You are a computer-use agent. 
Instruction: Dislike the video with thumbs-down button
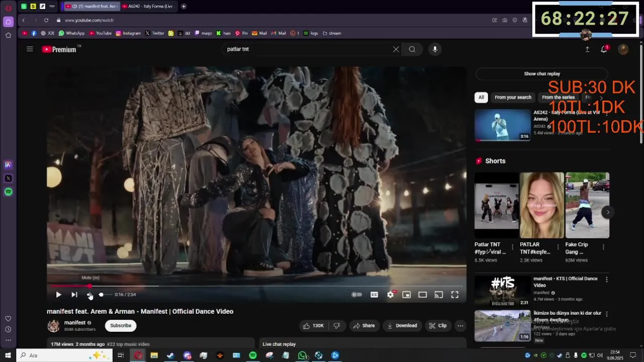pos(337,326)
